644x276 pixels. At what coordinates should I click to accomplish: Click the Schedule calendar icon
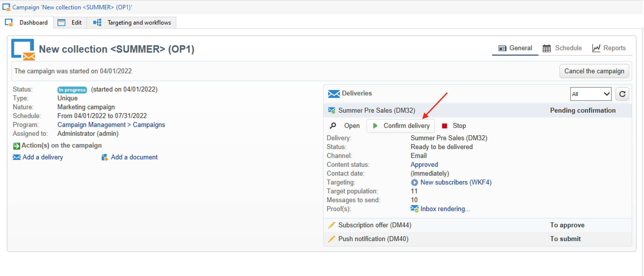point(546,48)
